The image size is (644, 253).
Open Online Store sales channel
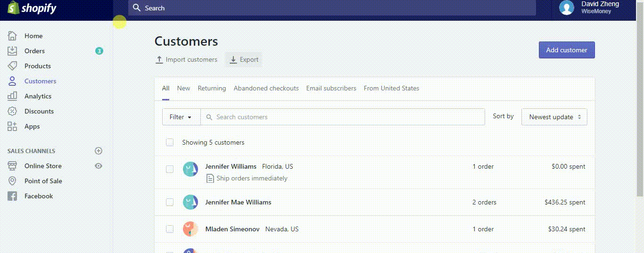[x=43, y=166]
